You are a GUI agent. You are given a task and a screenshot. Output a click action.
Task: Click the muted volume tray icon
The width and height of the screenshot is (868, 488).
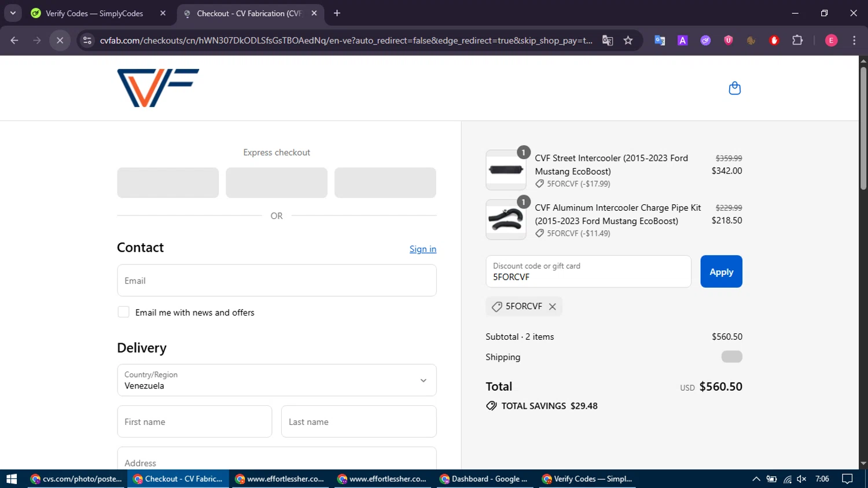802,479
